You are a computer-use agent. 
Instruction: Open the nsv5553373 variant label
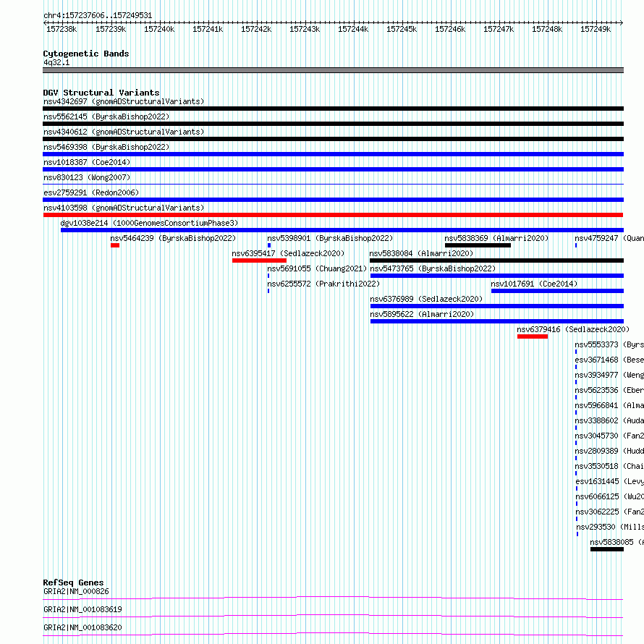609,344
